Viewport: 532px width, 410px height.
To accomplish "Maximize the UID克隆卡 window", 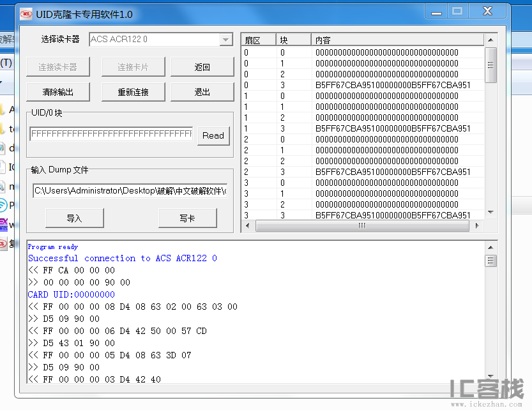I will point(457,11).
